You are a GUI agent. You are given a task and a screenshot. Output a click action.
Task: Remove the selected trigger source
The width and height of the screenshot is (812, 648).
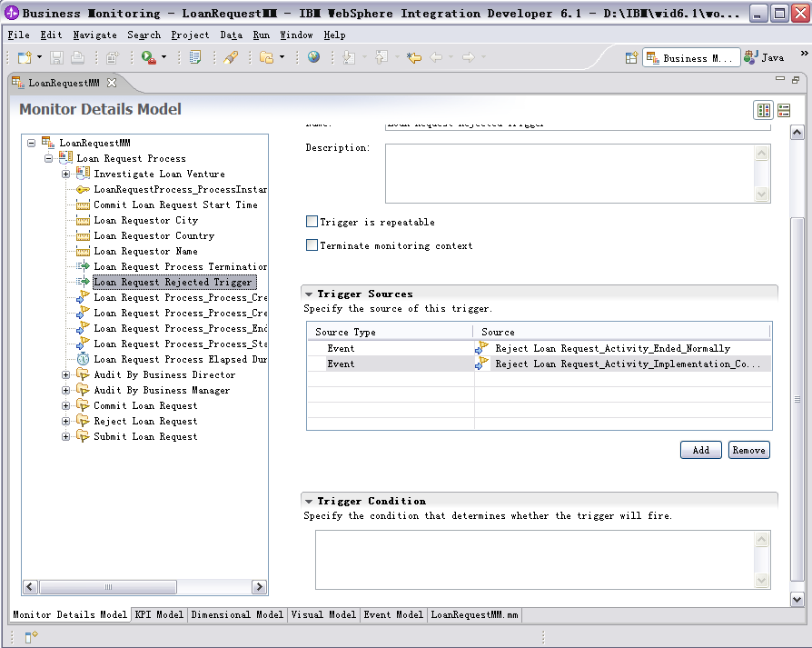[748, 450]
